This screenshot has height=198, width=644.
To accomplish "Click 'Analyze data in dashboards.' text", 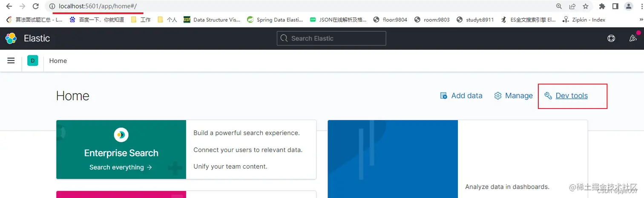I will click(507, 187).
